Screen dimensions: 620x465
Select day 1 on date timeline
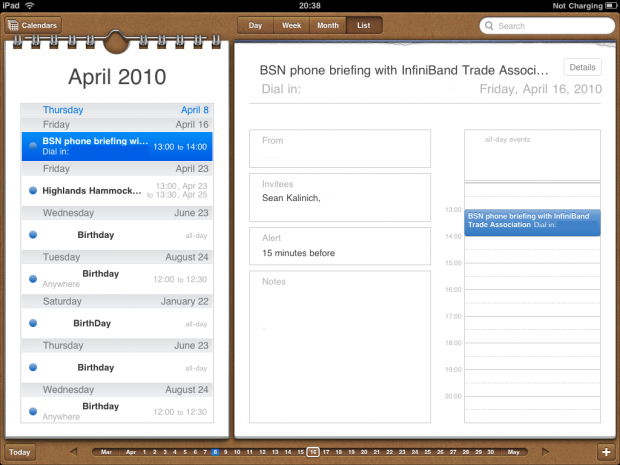[x=144, y=452]
